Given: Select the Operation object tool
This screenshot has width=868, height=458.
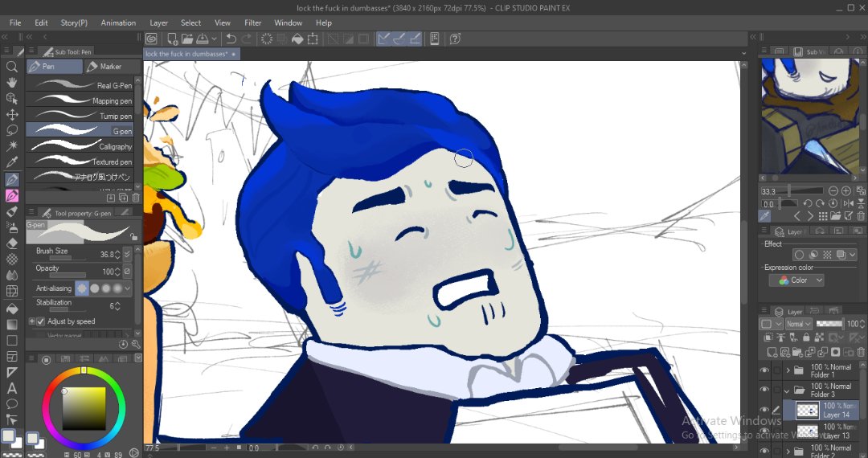Looking at the screenshot, I should pos(11,99).
